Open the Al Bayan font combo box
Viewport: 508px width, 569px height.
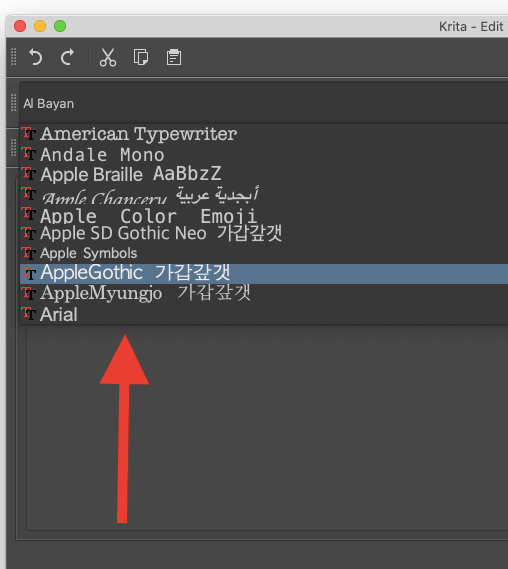pos(264,103)
